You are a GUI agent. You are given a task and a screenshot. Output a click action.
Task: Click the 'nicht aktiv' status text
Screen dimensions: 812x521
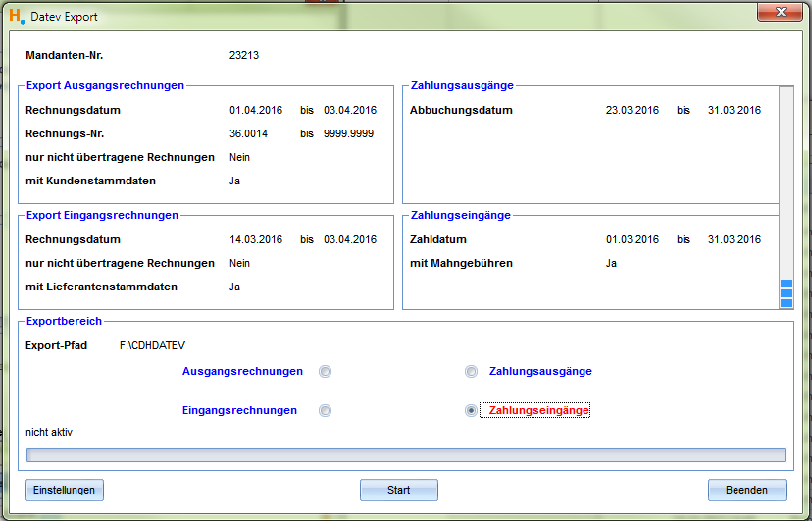(x=49, y=432)
